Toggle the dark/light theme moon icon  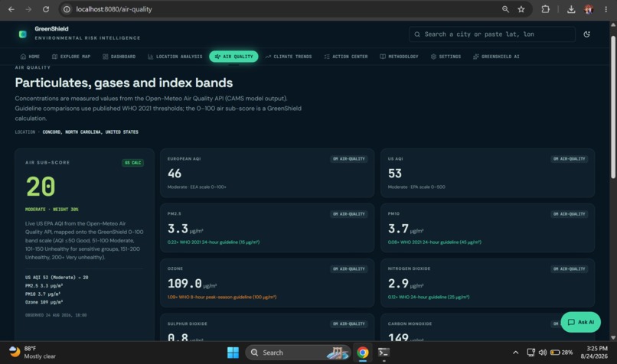[x=586, y=34]
